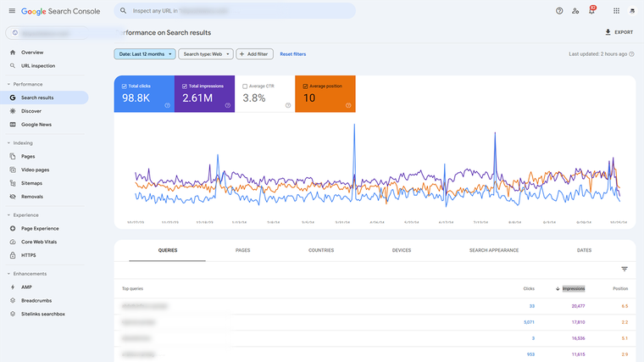Click the Export button
Screen dimensions: 644x362
pos(619,32)
